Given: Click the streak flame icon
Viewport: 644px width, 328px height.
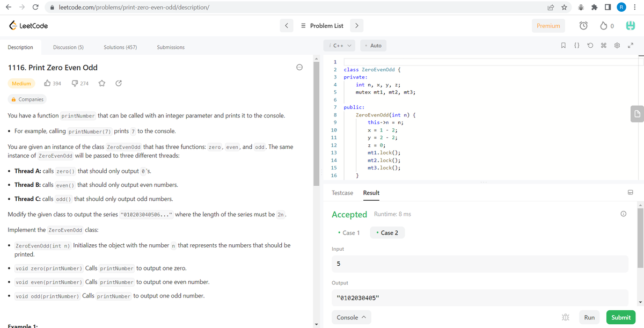Looking at the screenshot, I should click(x=603, y=26).
